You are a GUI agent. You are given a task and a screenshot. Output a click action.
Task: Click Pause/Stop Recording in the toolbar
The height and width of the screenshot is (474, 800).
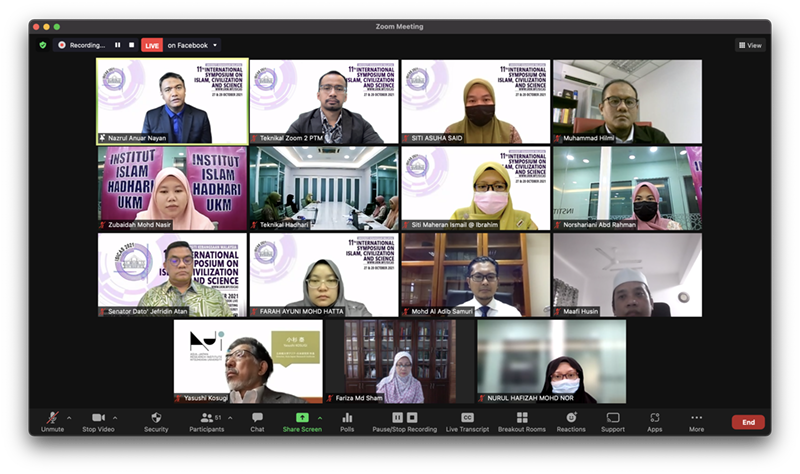click(404, 417)
